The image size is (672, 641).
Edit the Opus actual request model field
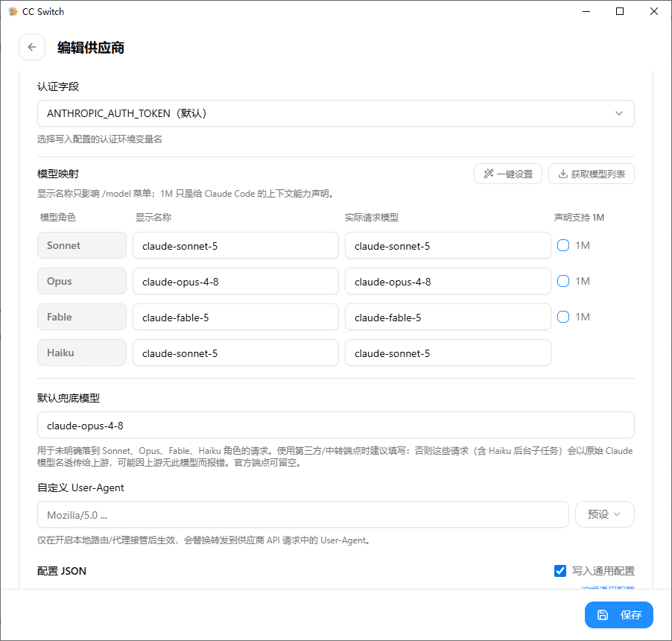[448, 281]
